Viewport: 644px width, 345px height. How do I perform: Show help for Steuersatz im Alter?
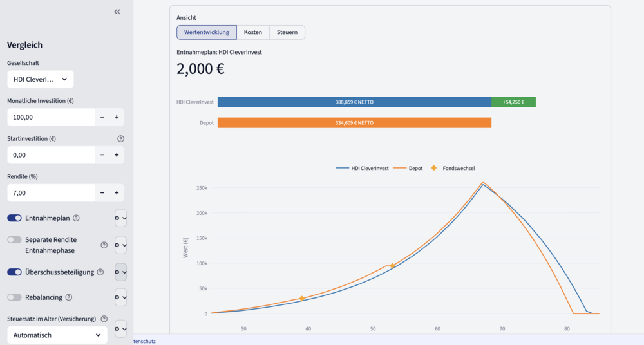104,319
